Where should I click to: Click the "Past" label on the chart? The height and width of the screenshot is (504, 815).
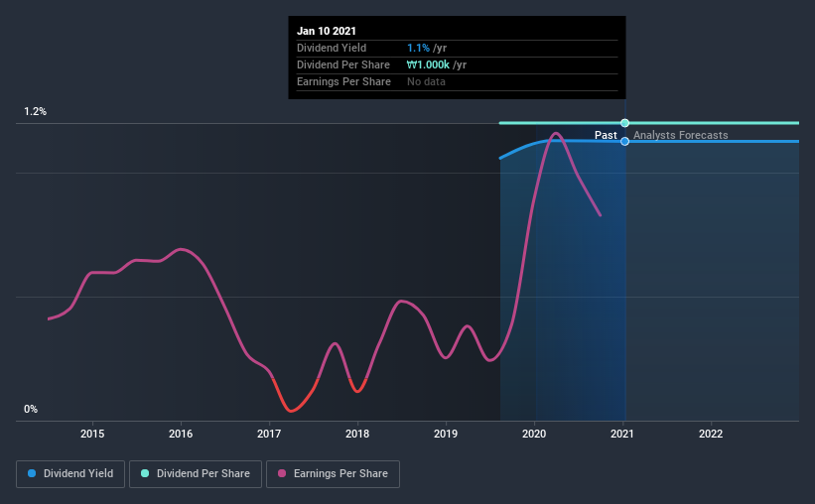click(606, 135)
